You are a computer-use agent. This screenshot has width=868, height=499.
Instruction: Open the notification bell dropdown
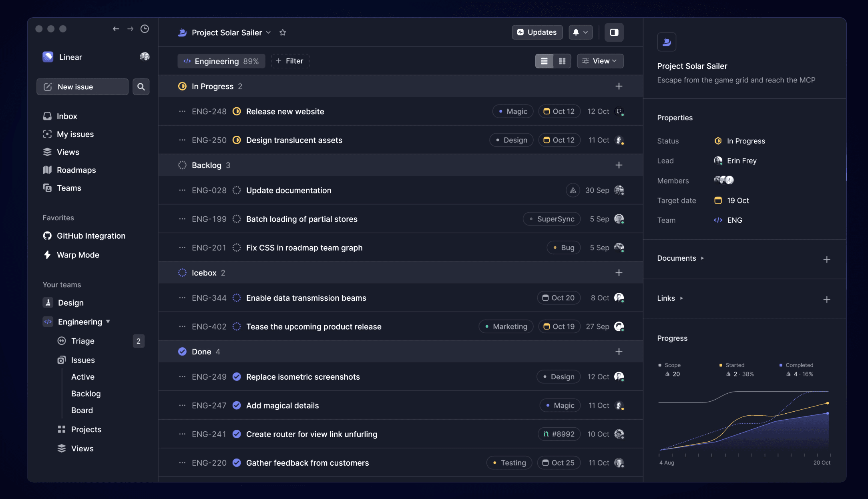580,32
